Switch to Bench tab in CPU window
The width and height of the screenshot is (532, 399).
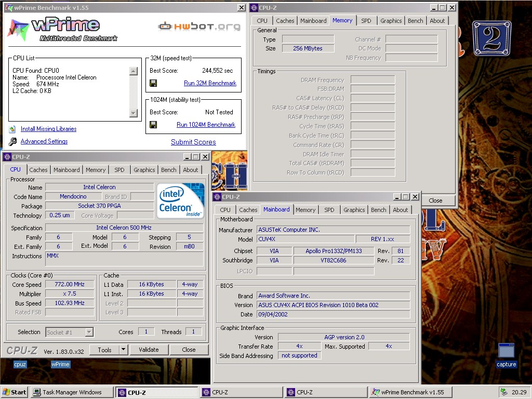(x=169, y=170)
